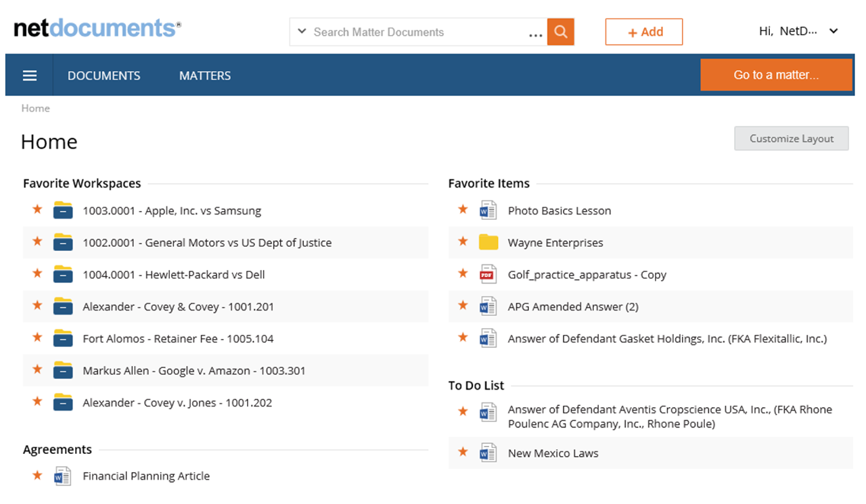Click the orange search magnifier button
The image size is (866, 504).
point(560,32)
